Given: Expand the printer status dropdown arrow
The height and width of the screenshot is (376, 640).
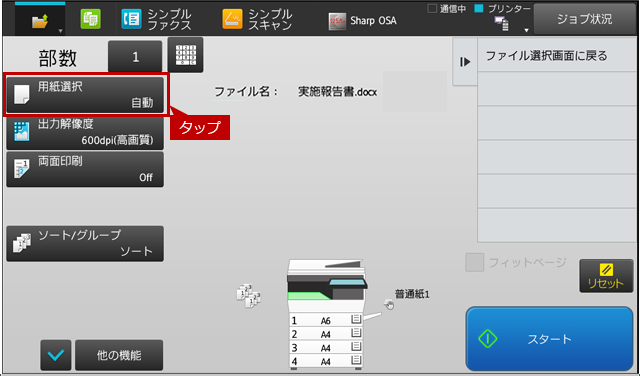Looking at the screenshot, I should [527, 30].
